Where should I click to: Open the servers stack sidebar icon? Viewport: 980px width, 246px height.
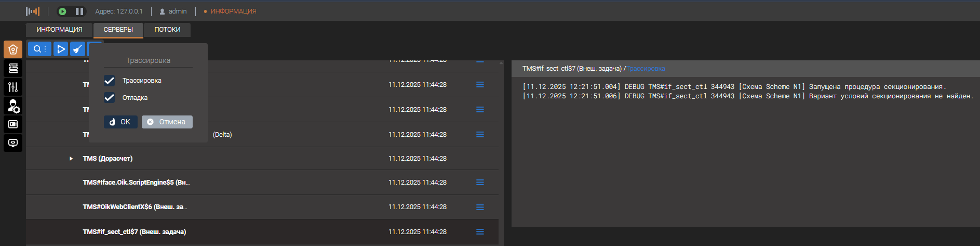pyautogui.click(x=13, y=68)
